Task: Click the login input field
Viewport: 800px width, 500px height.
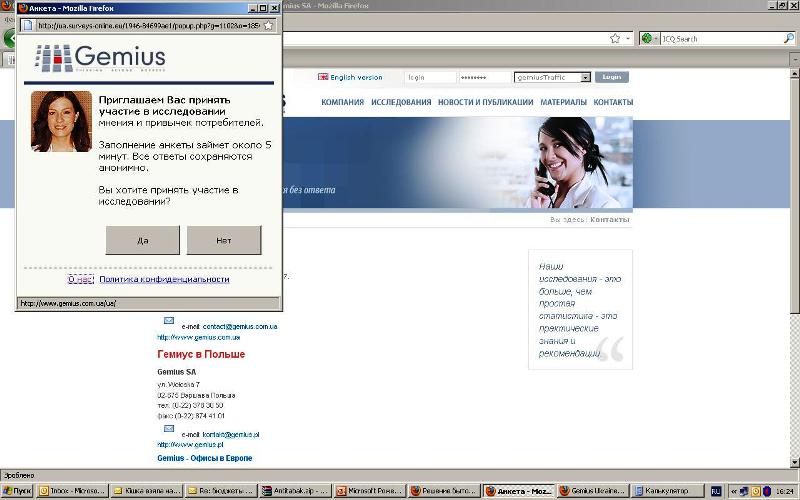Action: [x=430, y=77]
